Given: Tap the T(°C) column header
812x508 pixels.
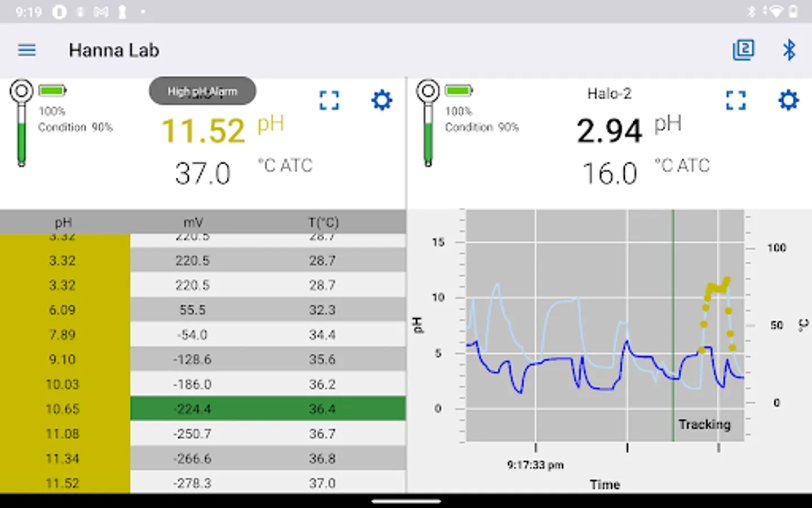Looking at the screenshot, I should pos(323,222).
